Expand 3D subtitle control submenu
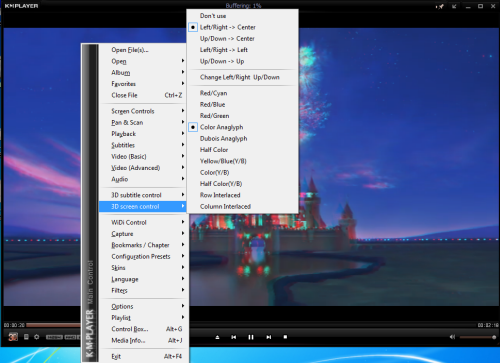 point(143,195)
